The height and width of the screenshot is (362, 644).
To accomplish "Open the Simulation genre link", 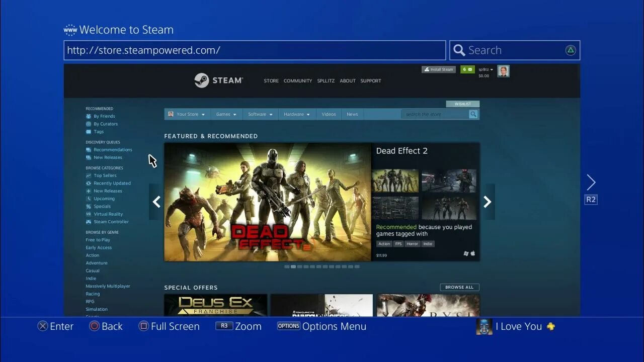I will [97, 309].
